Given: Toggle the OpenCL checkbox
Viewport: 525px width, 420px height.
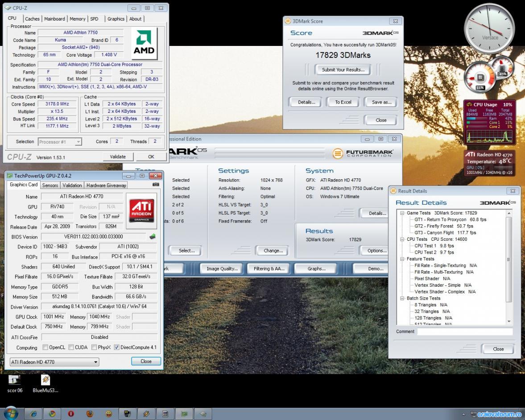Looking at the screenshot, I should tap(45, 347).
